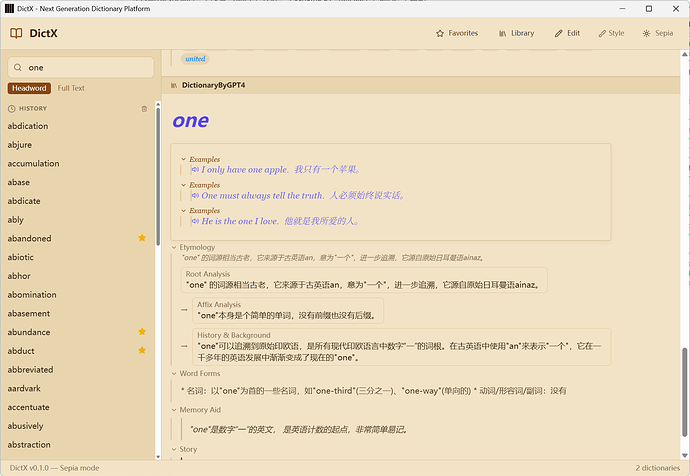Click the DictionaryByGPT4 dictionary header

click(421, 85)
